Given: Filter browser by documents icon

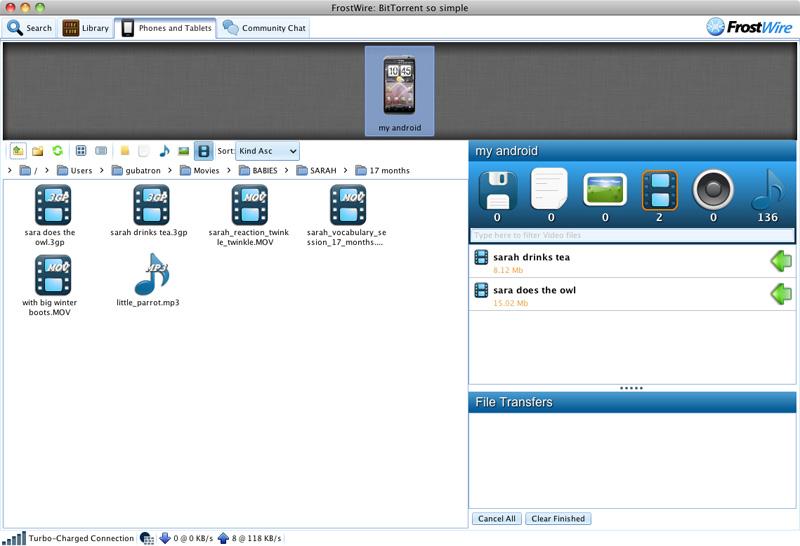Looking at the screenshot, I should [144, 151].
